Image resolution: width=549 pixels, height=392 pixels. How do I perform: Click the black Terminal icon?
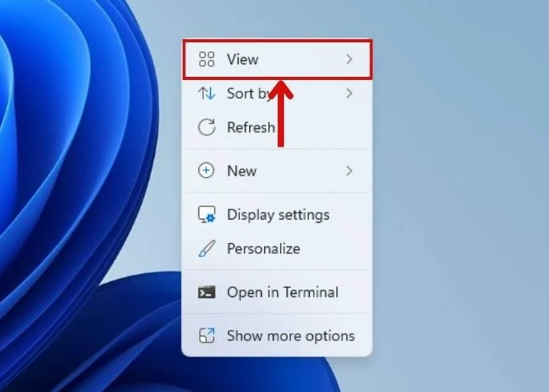click(206, 292)
